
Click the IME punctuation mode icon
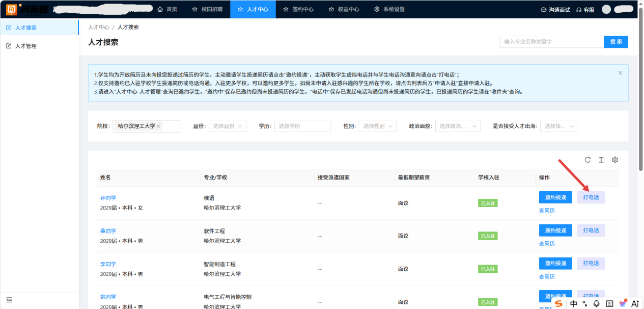(585, 303)
